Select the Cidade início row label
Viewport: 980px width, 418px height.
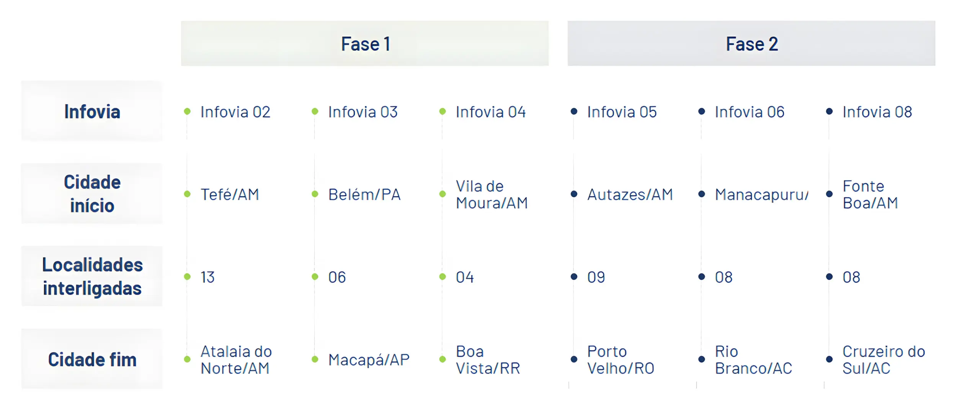[92, 194]
